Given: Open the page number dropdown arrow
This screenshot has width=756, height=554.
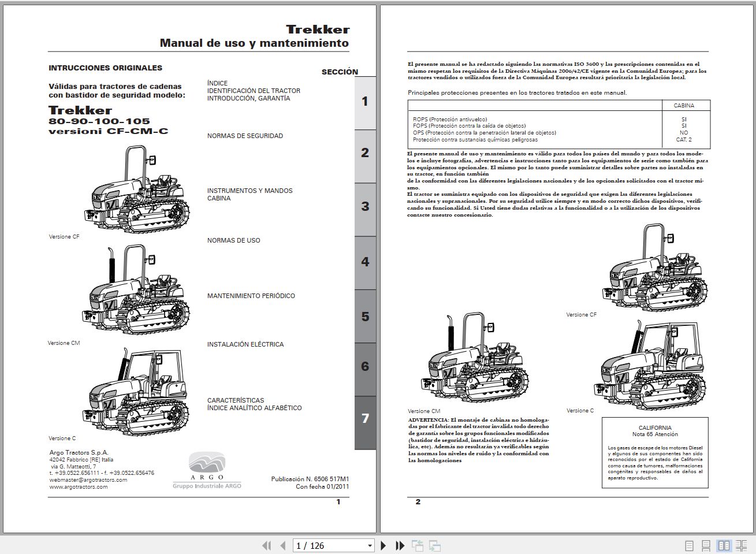Looking at the screenshot, I should pos(370,545).
